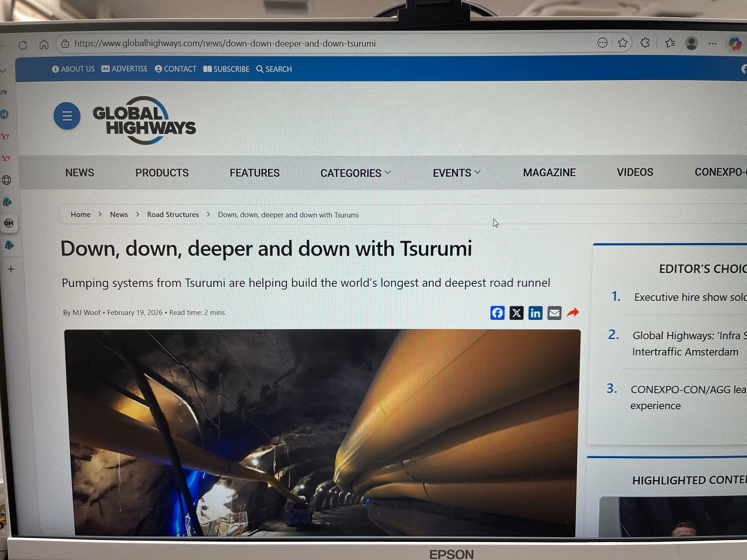Expand the Categories dropdown
Viewport: 747px width, 560px height.
point(355,173)
